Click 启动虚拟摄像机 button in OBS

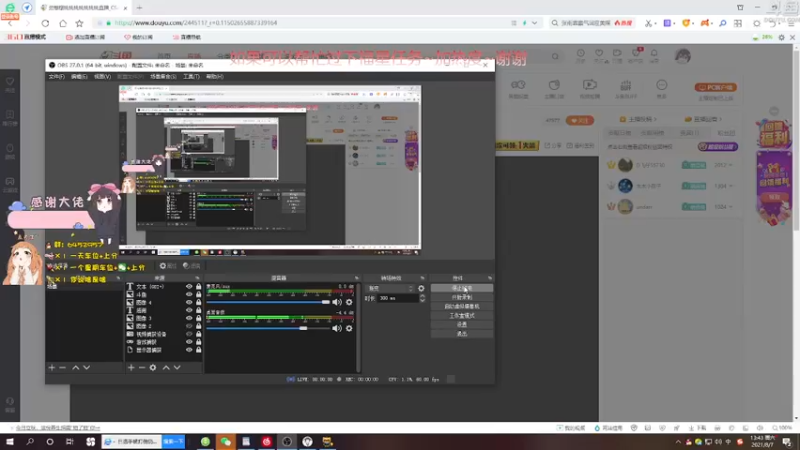click(x=462, y=307)
